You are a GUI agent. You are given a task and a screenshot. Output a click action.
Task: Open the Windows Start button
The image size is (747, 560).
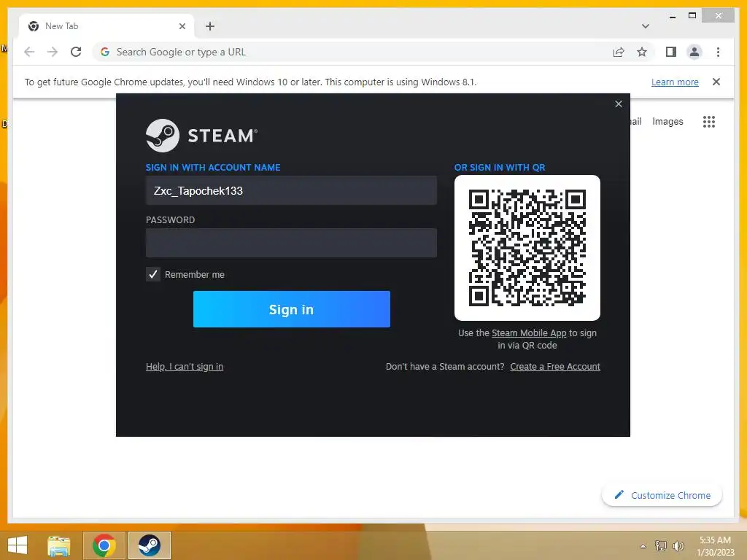pos(18,545)
